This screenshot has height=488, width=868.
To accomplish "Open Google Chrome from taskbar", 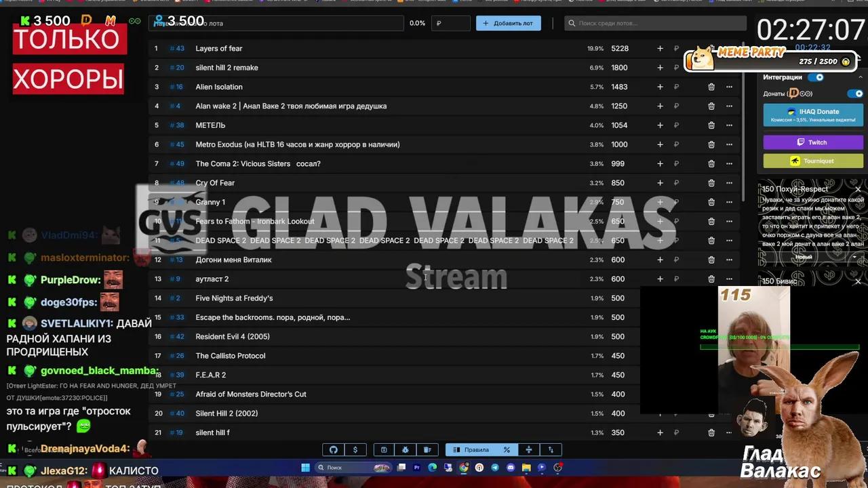I will 464,468.
